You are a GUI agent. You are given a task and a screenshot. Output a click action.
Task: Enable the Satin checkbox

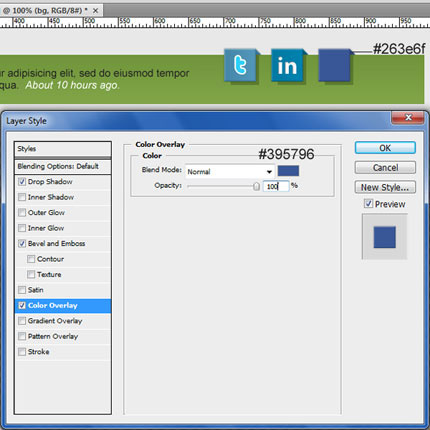(x=22, y=290)
